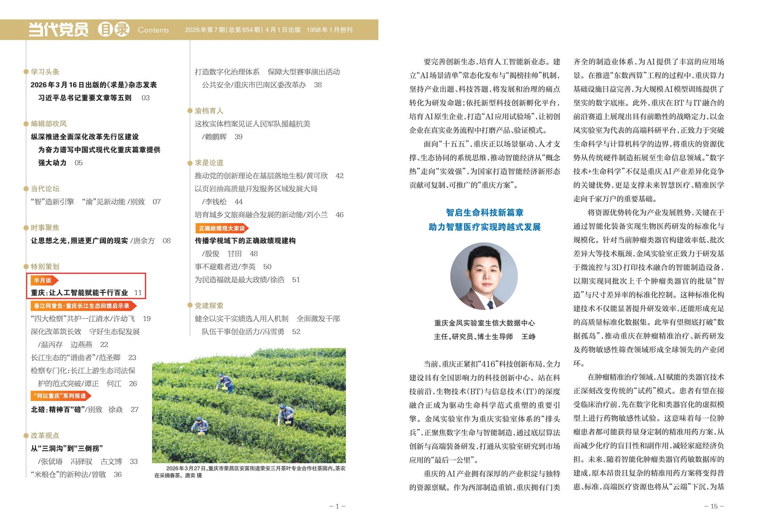Open the 从"三洞沟"到"三倒拐" article entry

pos(67,448)
